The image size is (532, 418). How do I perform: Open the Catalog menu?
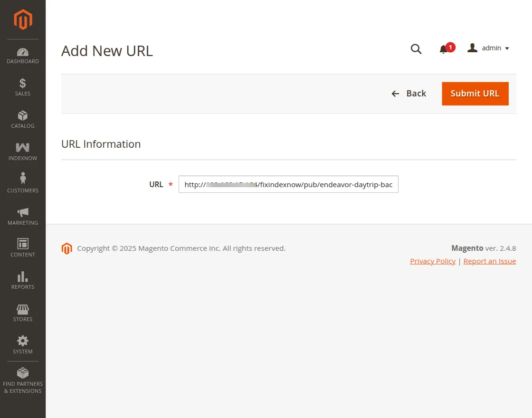pyautogui.click(x=22, y=119)
